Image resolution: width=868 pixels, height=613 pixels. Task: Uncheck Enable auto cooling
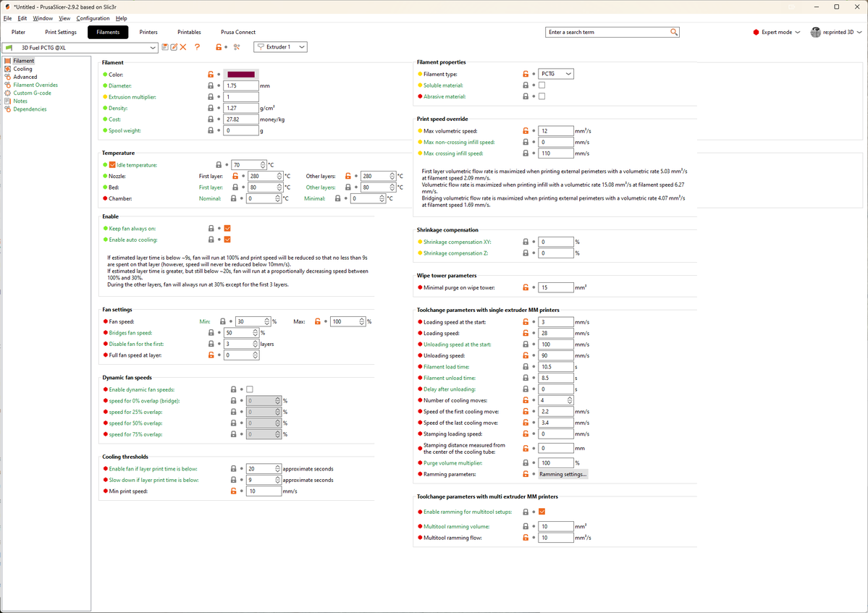pos(227,240)
